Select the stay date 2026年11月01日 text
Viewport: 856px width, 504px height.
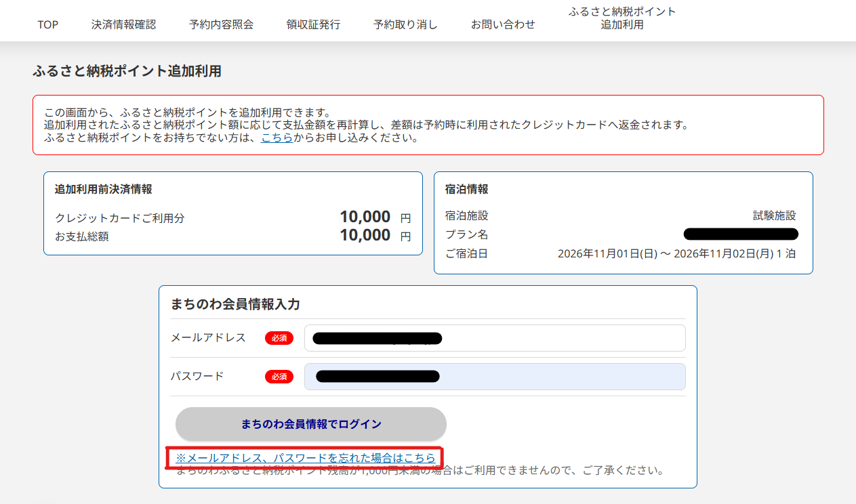click(608, 254)
